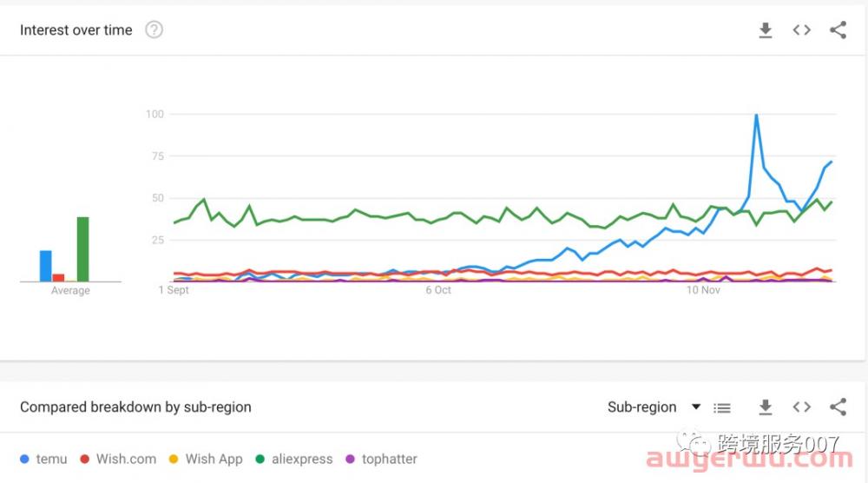
Task: Click the green average bar
Action: [82, 249]
